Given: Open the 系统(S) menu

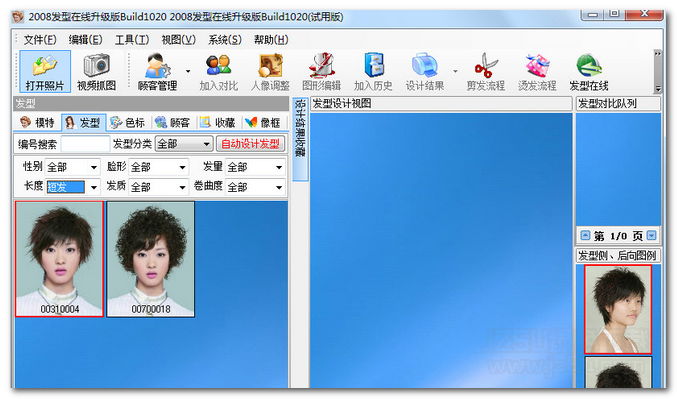Looking at the screenshot, I should pos(225,40).
